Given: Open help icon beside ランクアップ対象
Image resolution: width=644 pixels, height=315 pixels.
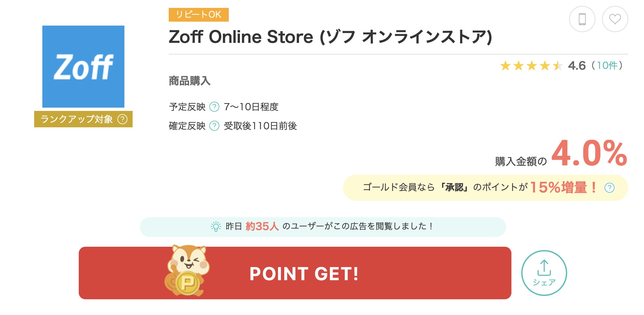Looking at the screenshot, I should pos(122,119).
